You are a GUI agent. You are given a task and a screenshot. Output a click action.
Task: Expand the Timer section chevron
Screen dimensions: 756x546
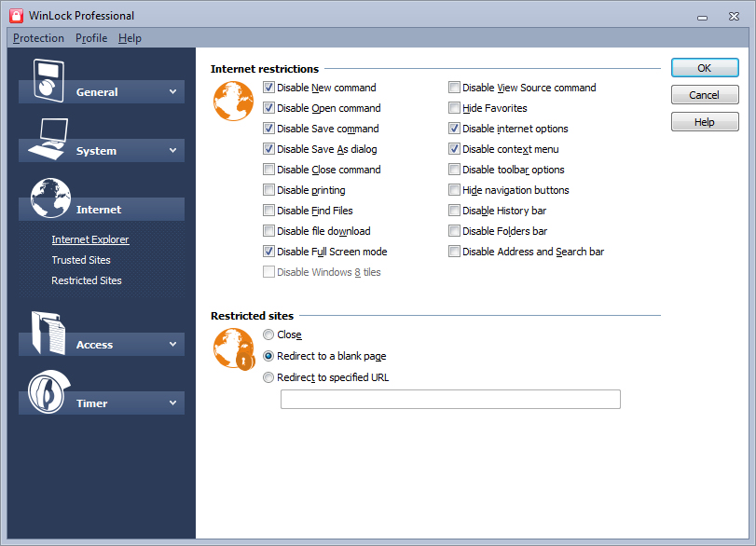[172, 403]
